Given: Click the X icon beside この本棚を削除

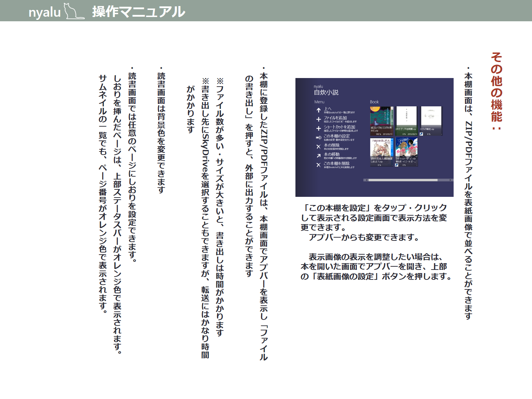Looking at the screenshot, I should (x=318, y=165).
